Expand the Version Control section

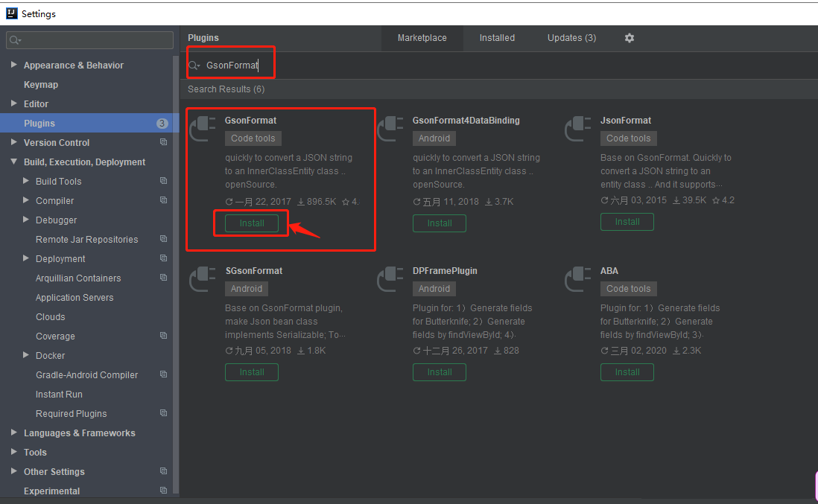(x=14, y=141)
